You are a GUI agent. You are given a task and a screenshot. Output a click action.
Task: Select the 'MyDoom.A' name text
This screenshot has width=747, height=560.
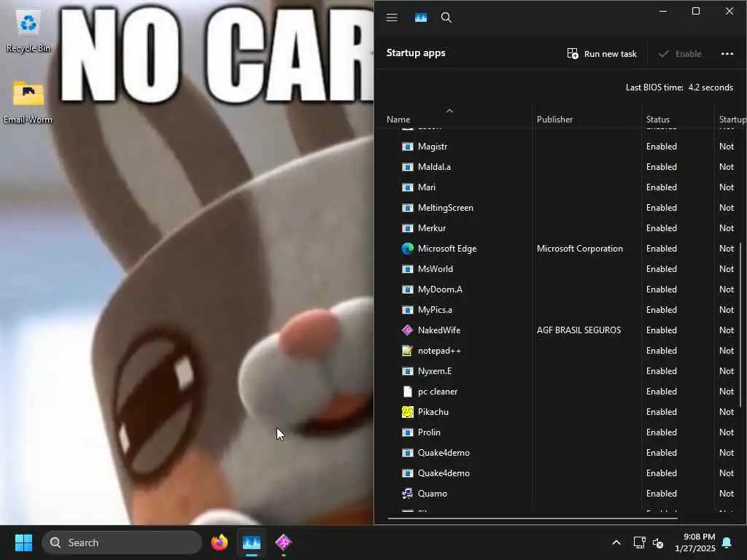point(440,289)
